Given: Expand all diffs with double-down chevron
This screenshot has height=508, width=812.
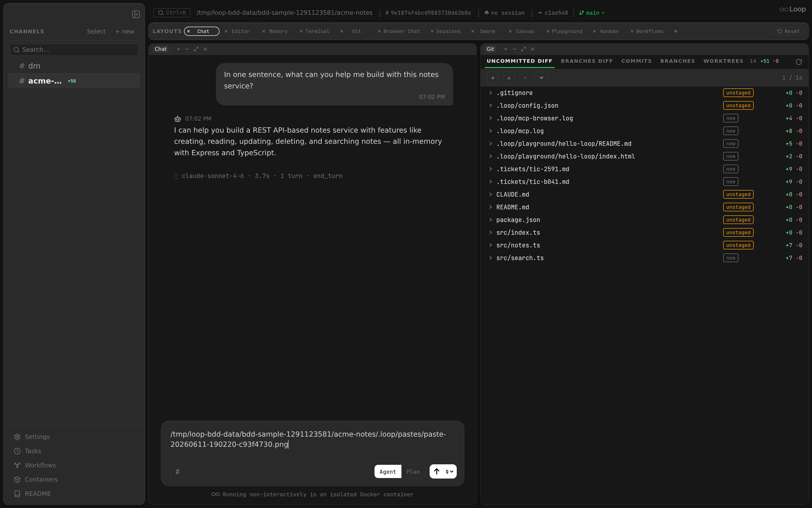Looking at the screenshot, I should [x=493, y=78].
